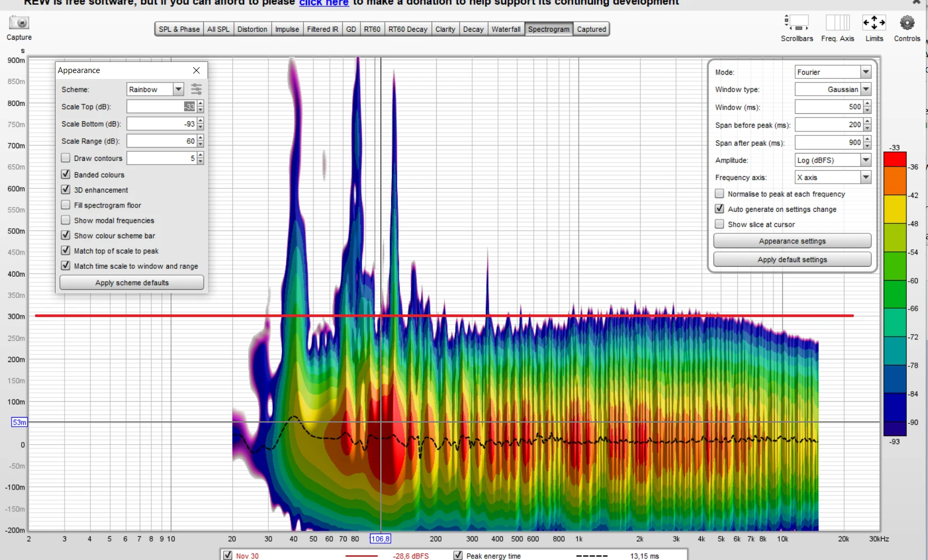
Task: Open the Mode Fourier dropdown
Action: click(866, 72)
